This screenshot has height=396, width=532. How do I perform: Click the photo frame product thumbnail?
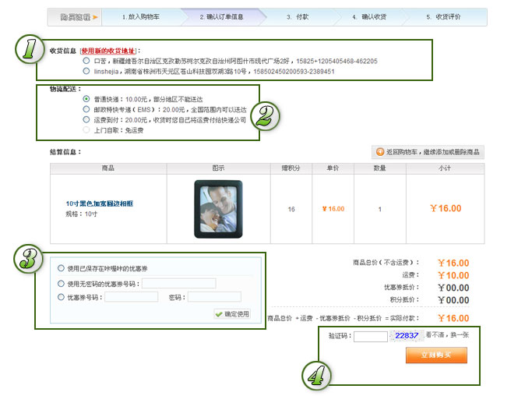pyautogui.click(x=218, y=209)
